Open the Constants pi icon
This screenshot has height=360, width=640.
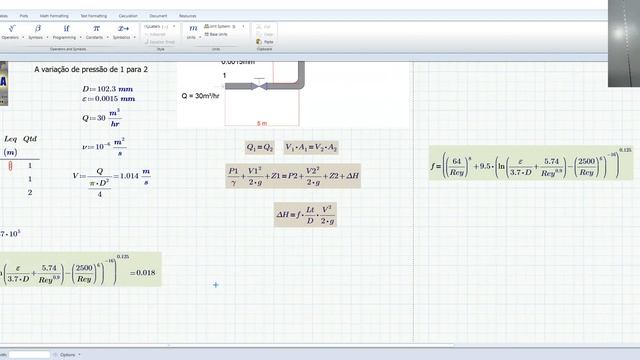coord(96,28)
